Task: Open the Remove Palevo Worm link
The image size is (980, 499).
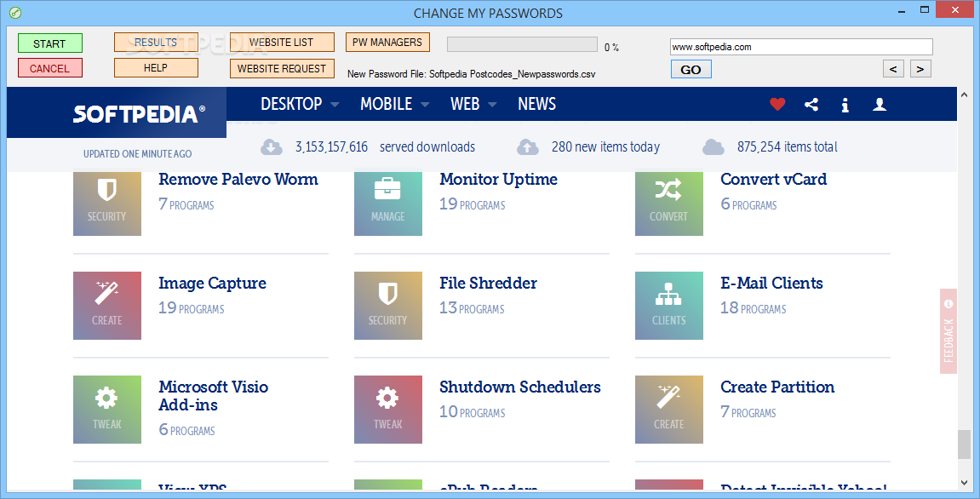Action: coord(238,180)
